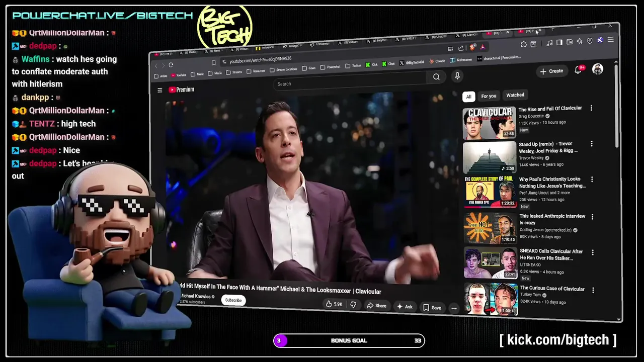
Task: Expand the Media bookmarks folder
Action: point(215,73)
